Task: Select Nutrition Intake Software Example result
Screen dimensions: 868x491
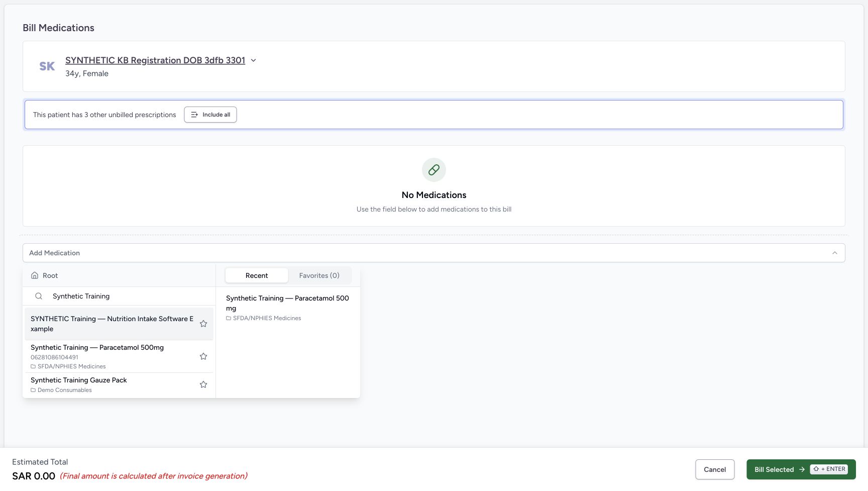Action: tap(119, 324)
